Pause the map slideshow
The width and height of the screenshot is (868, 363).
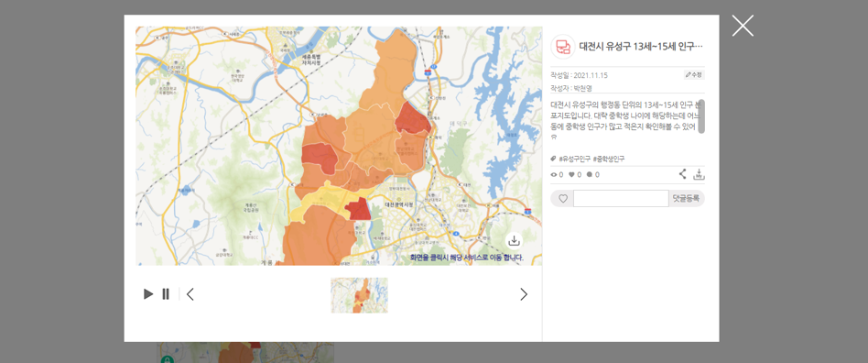(166, 294)
